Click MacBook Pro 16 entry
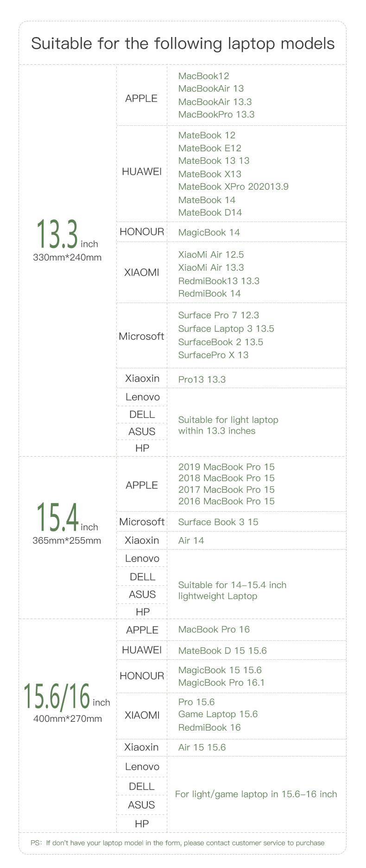Image resolution: width=366 pixels, height=868 pixels. point(214,629)
